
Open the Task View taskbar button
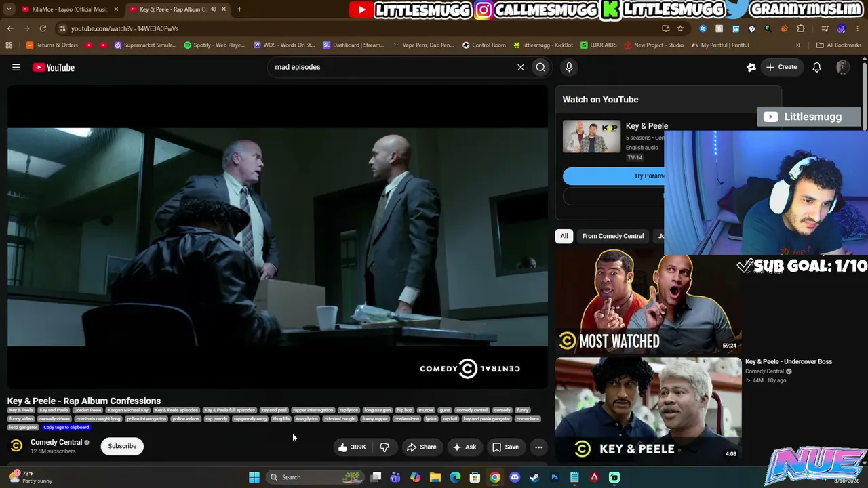(376, 477)
